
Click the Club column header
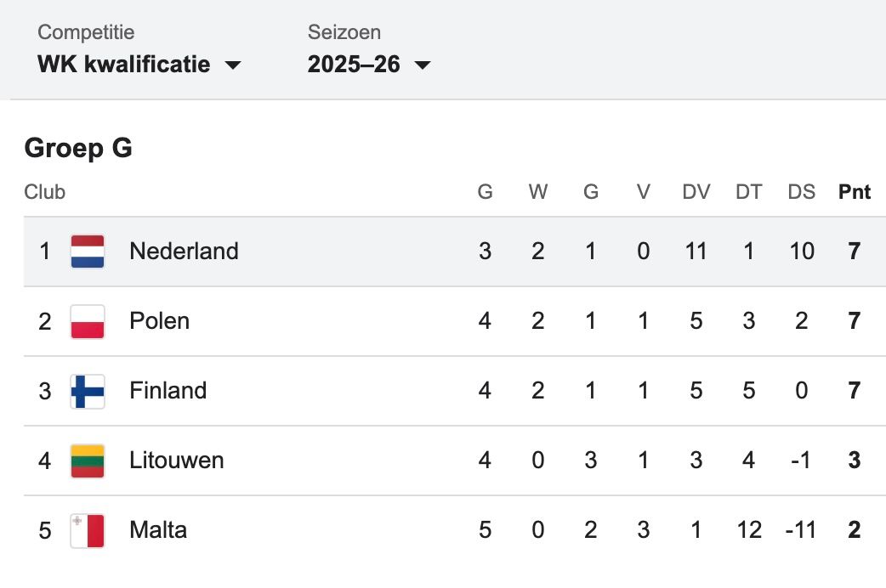[x=44, y=191]
